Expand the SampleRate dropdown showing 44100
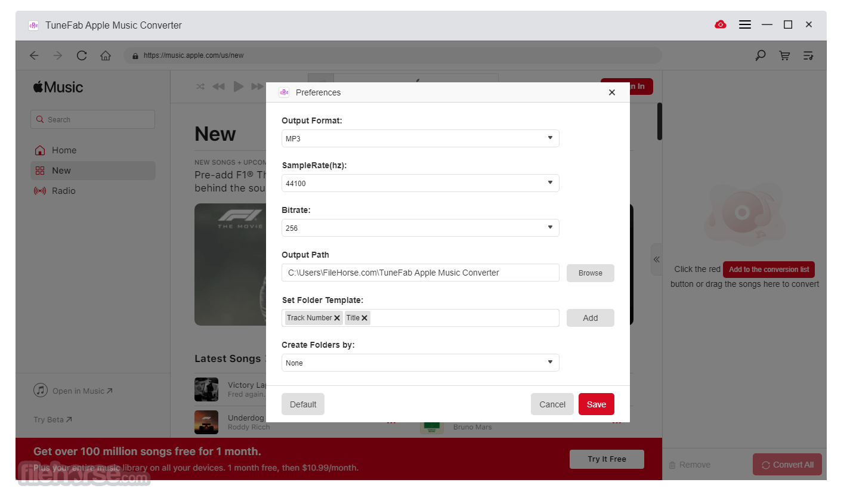This screenshot has height=504, width=853. click(421, 183)
